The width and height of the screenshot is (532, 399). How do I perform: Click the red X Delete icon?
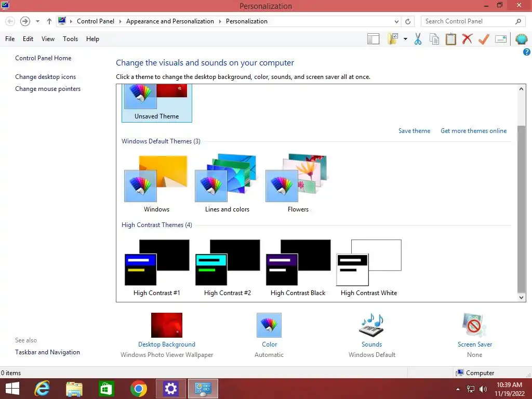[x=467, y=39]
